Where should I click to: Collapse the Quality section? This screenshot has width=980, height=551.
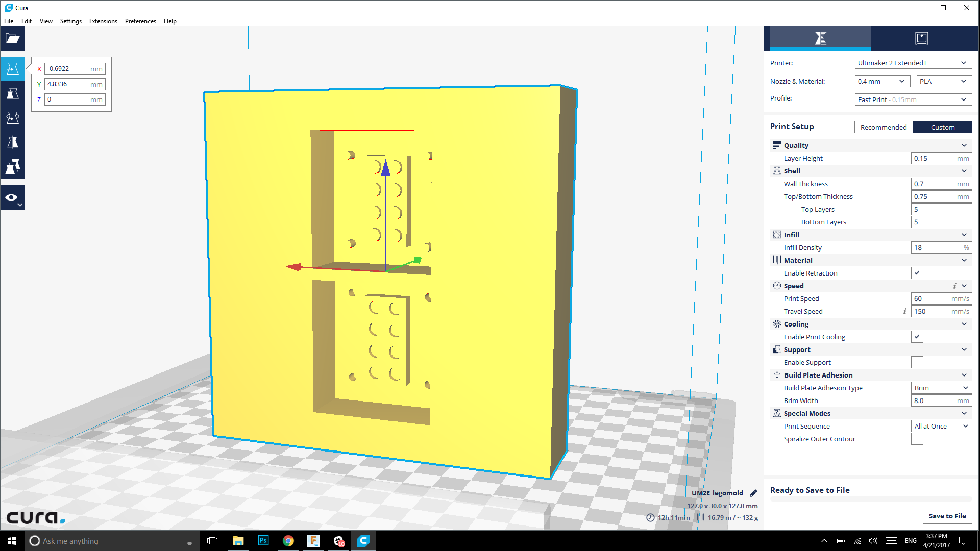(964, 145)
